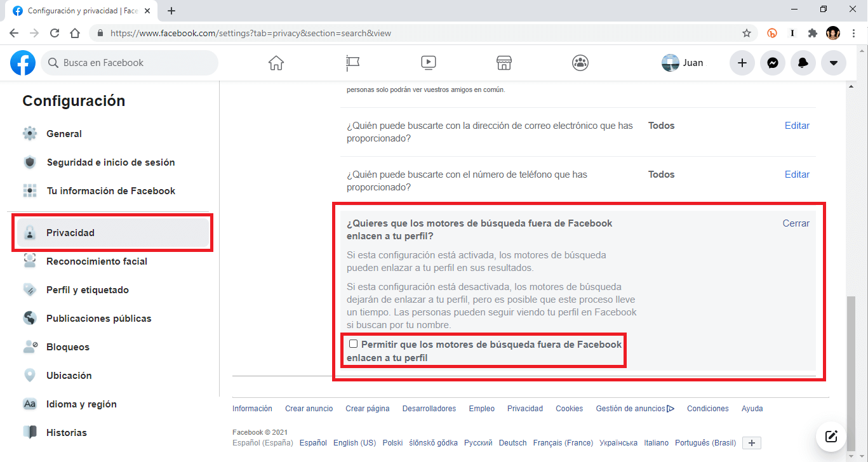
Task: Click the Juan profile avatar
Action: pyautogui.click(x=671, y=63)
